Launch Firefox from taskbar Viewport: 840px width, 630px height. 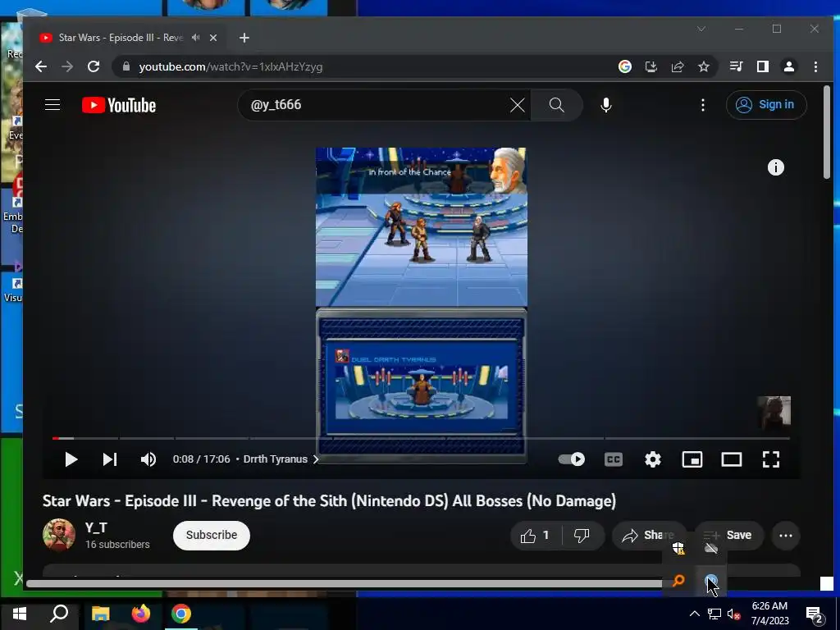tap(141, 614)
